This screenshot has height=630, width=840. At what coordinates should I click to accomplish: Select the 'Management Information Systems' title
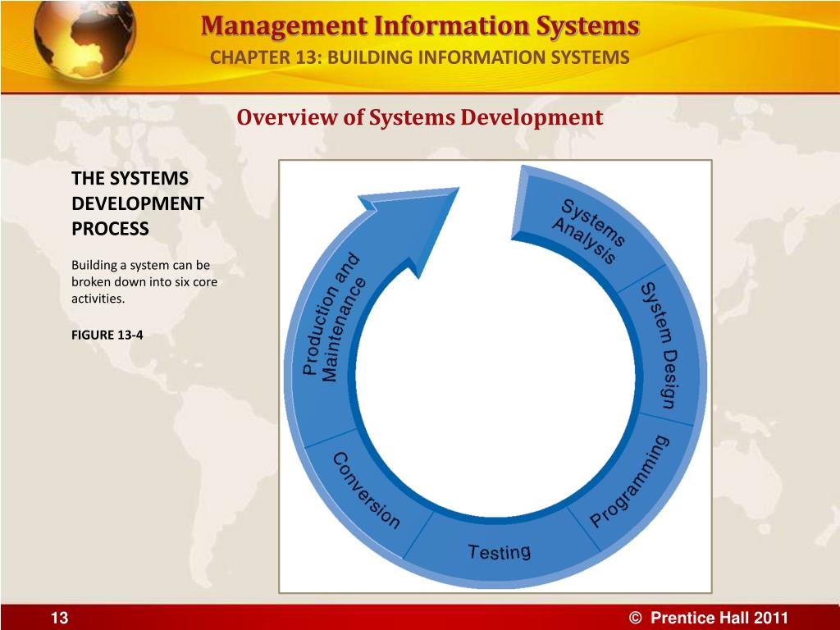(421, 25)
